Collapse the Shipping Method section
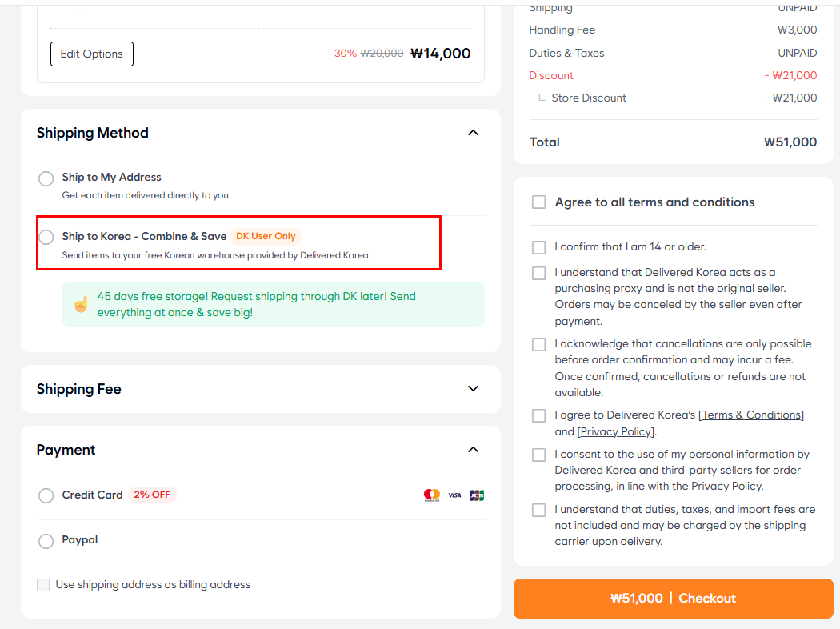The height and width of the screenshot is (629, 840). click(473, 133)
